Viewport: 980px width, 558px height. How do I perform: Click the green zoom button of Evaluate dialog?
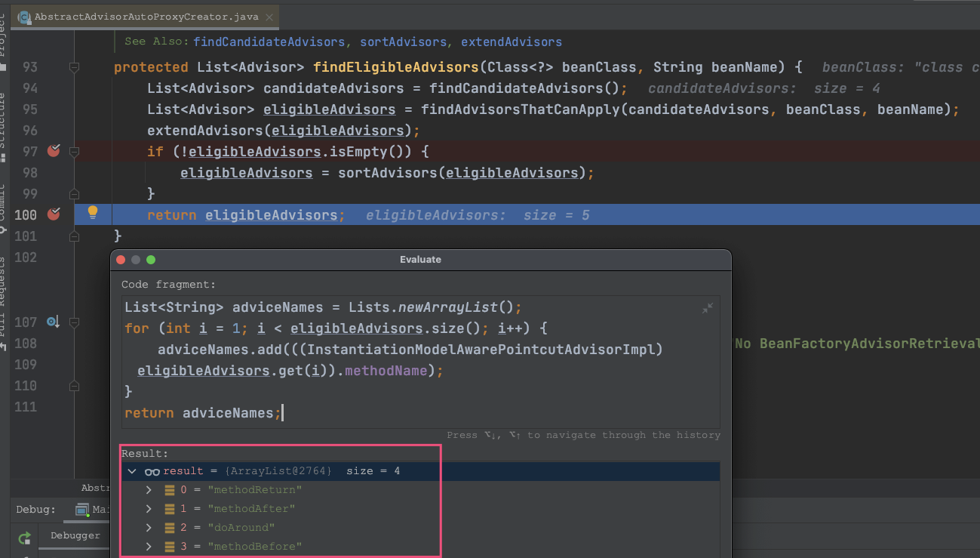coord(151,260)
